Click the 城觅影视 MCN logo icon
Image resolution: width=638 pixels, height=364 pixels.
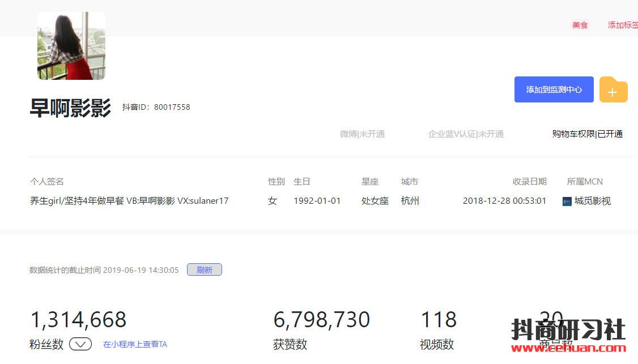click(x=567, y=202)
